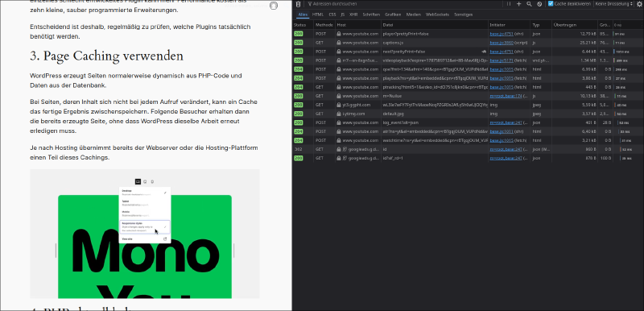This screenshot has height=311, width=644.
Task: Click the 302 status cell
Action: pyautogui.click(x=298, y=149)
